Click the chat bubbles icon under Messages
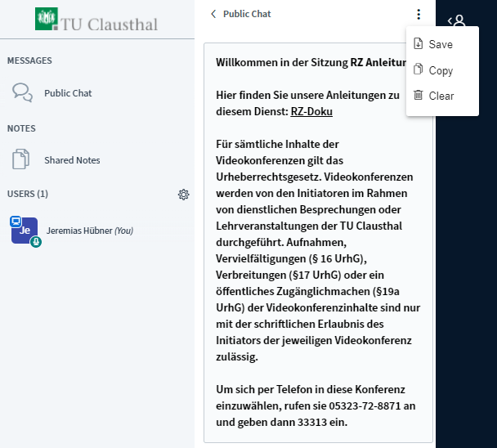This screenshot has width=497, height=448. point(22,92)
